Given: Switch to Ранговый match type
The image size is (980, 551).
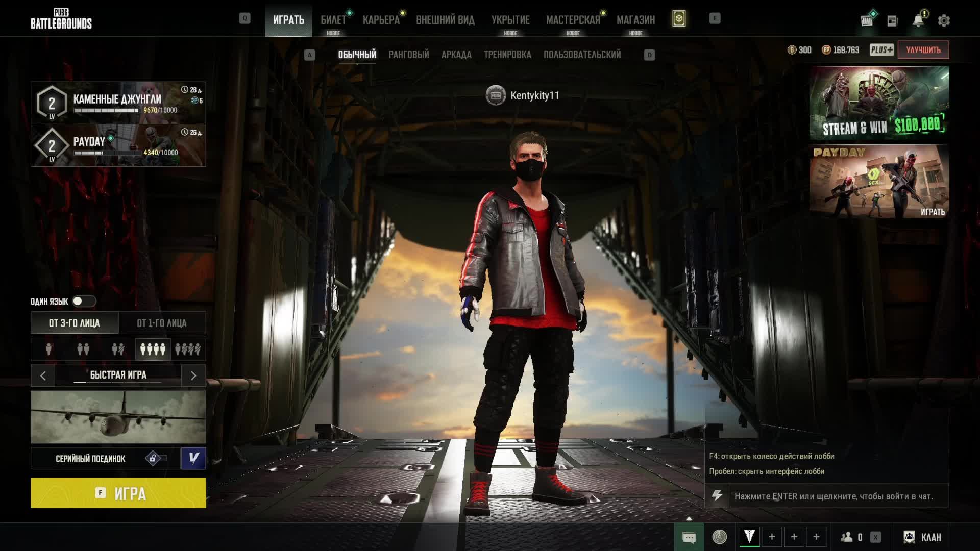Looking at the screenshot, I should pyautogui.click(x=409, y=55).
